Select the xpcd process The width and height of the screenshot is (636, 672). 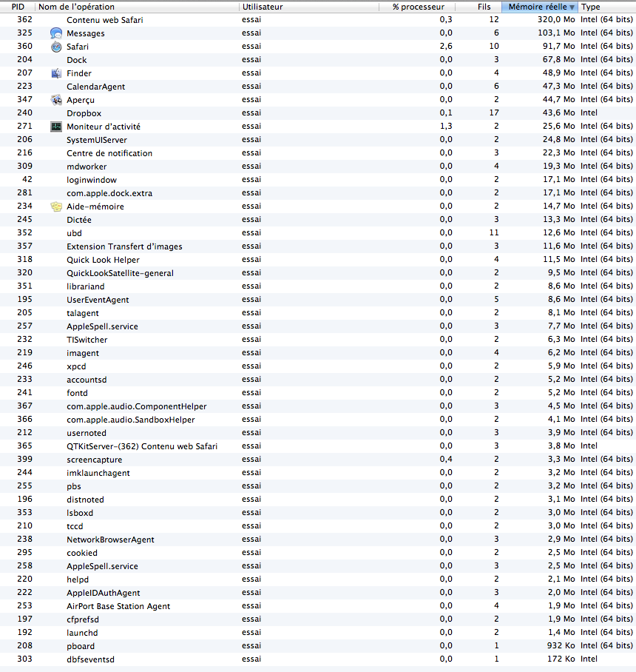click(x=318, y=366)
